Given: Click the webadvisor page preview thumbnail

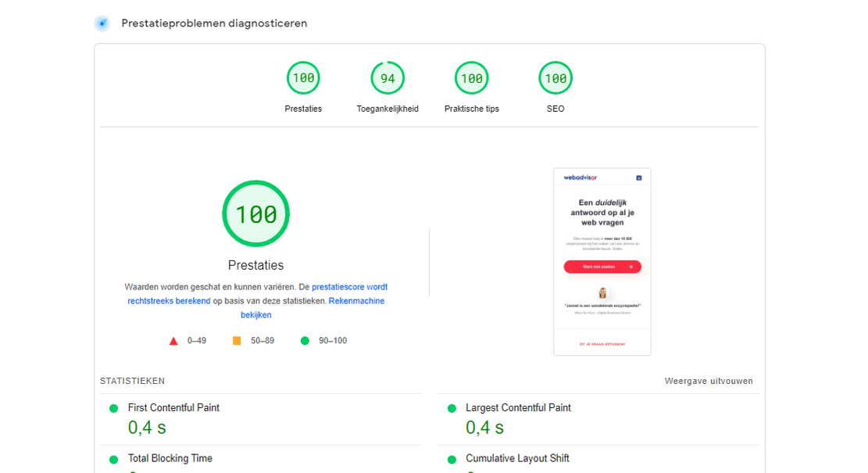Looking at the screenshot, I should (602, 262).
